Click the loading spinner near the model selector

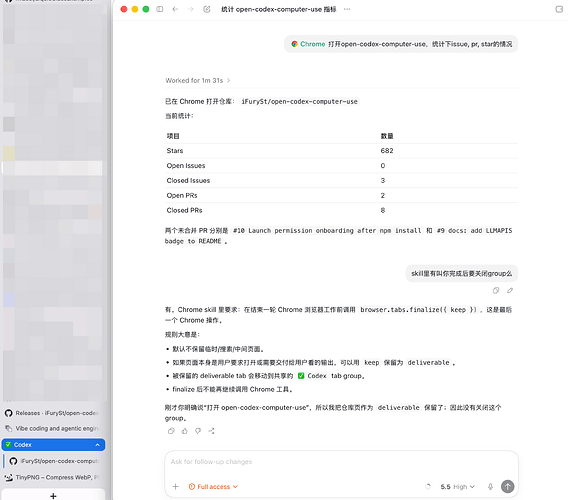(x=428, y=487)
